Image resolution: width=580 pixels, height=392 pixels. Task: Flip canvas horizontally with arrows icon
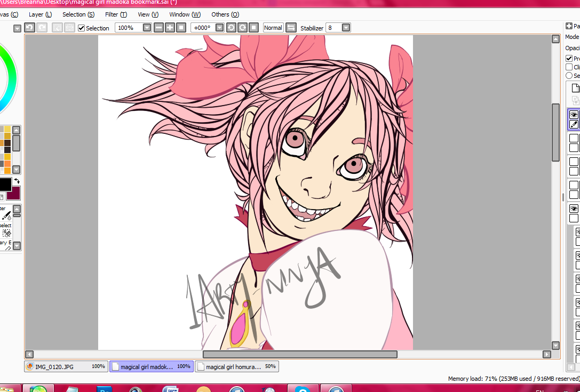click(x=291, y=28)
